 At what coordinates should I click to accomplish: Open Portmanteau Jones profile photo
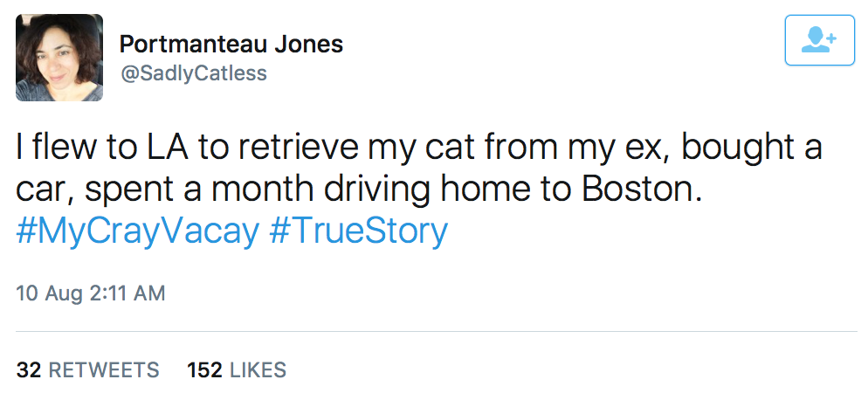click(59, 58)
